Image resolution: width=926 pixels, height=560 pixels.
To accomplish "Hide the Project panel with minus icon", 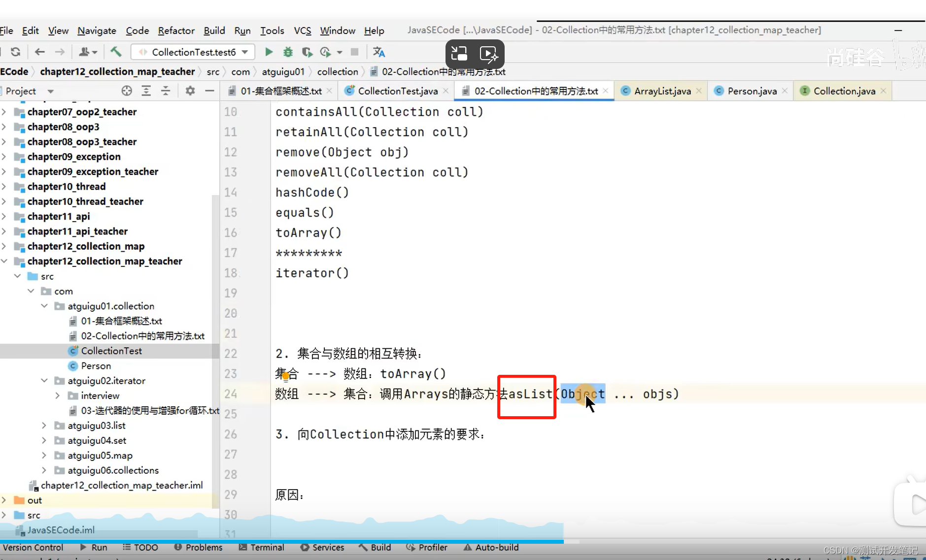I will 209,91.
